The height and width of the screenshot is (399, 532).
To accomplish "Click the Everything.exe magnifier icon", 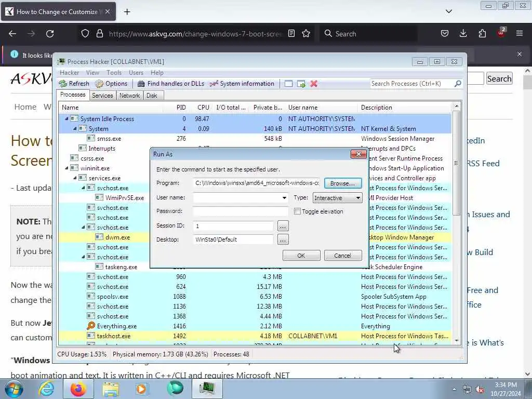I will 91,326.
